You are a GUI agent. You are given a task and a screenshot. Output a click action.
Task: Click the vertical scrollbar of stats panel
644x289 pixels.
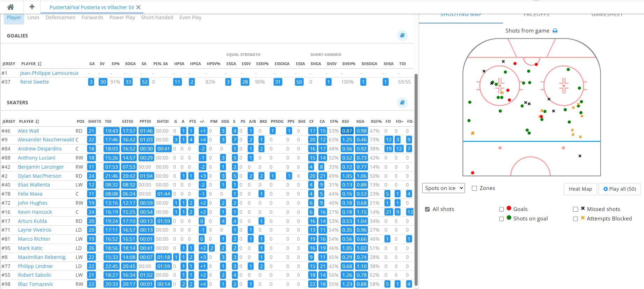[416, 175]
